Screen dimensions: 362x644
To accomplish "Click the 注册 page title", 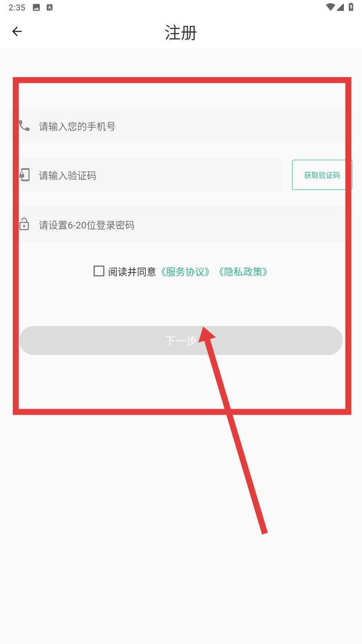I will [x=181, y=33].
